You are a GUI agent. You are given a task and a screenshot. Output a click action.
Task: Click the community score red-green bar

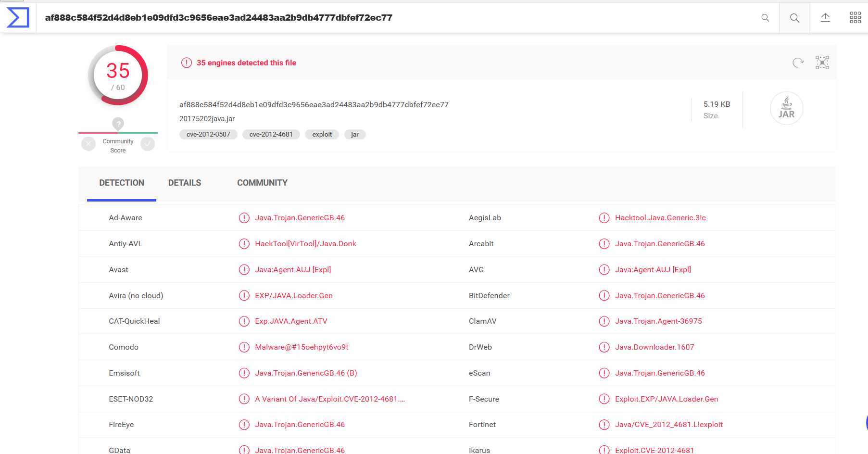(118, 133)
